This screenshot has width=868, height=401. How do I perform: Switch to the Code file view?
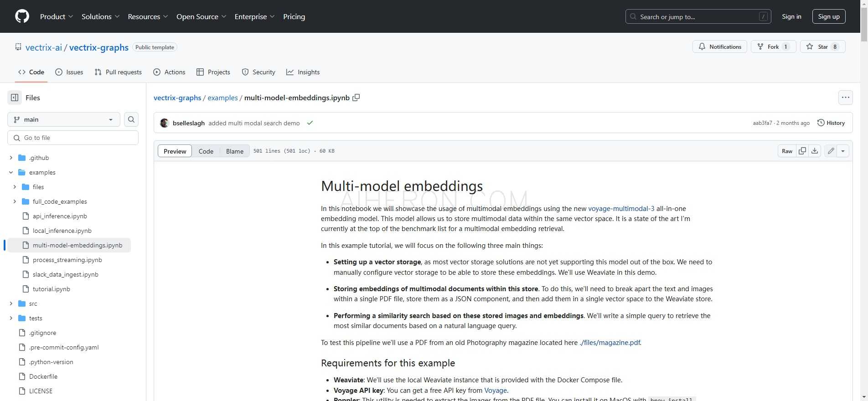pos(206,151)
